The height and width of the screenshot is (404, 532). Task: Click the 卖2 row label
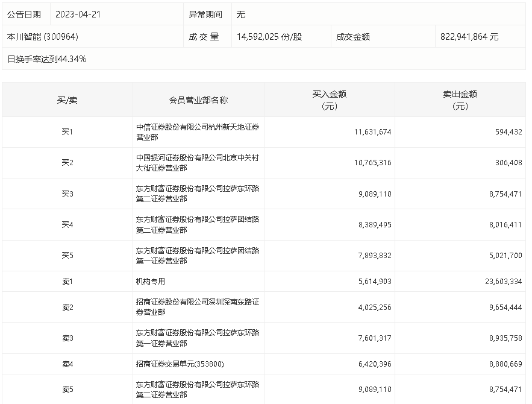coord(67,308)
